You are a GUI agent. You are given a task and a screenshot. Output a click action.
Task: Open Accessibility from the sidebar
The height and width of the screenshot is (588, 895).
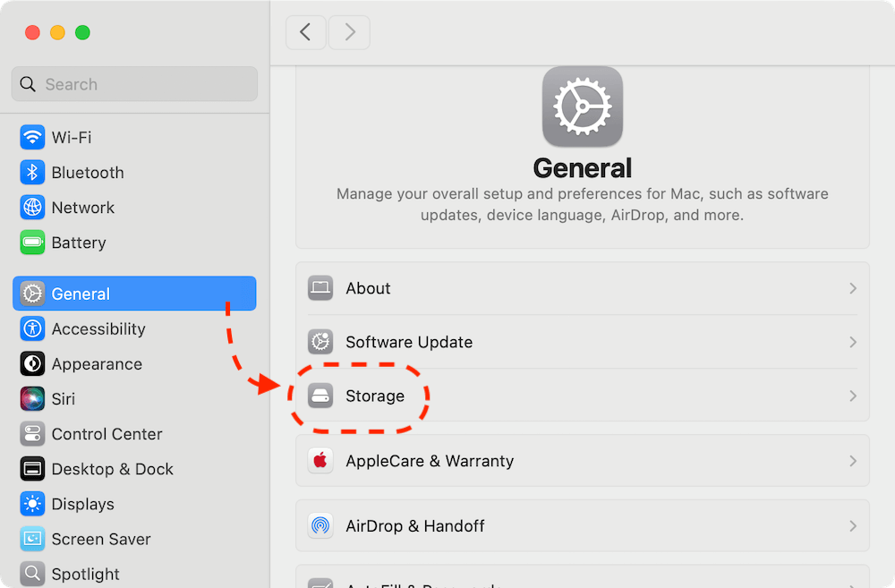point(98,328)
